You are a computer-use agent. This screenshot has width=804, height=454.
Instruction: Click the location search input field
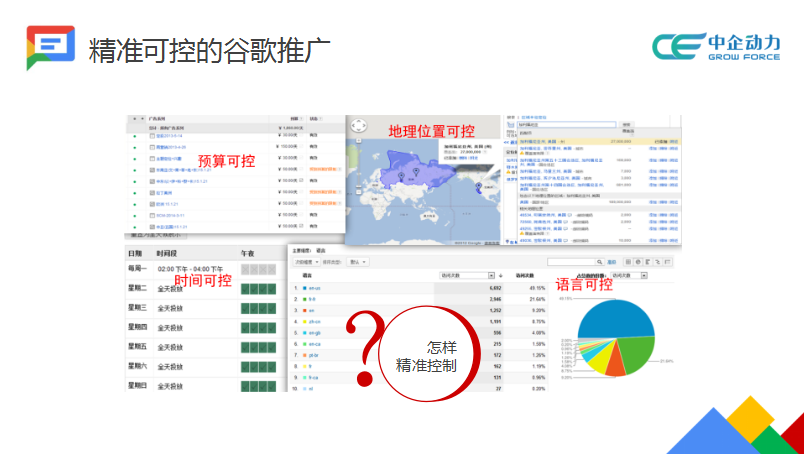point(566,125)
